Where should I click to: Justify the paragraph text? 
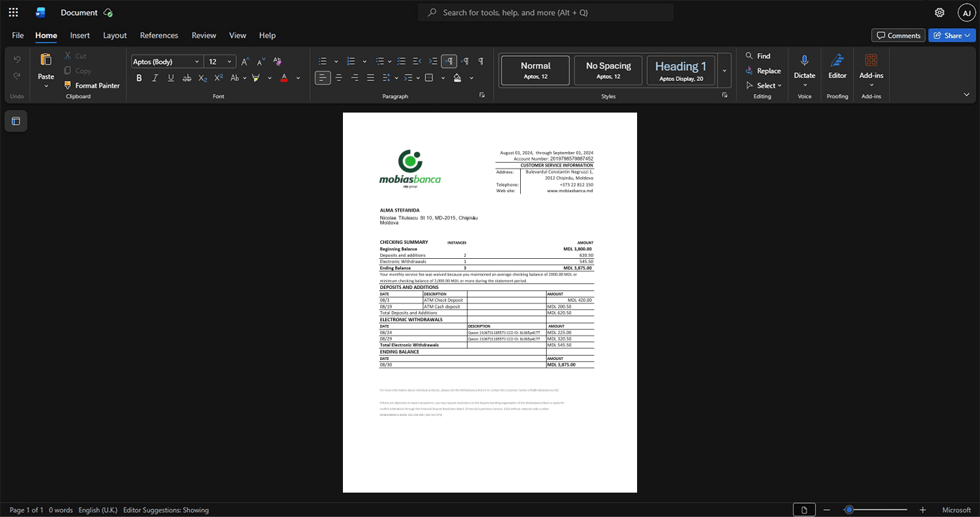pos(370,77)
